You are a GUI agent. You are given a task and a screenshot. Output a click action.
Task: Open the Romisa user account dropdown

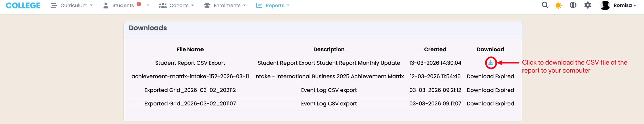tap(625, 5)
